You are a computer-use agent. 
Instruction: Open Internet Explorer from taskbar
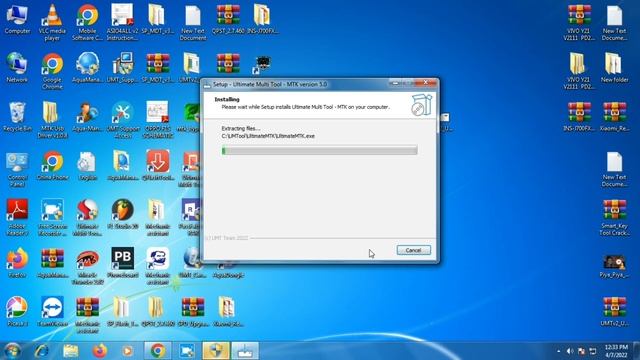point(42,351)
